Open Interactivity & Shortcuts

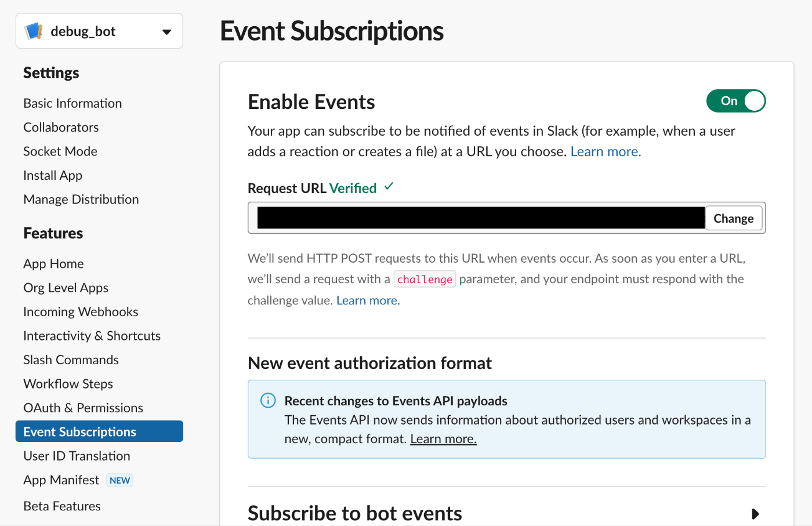coord(92,336)
